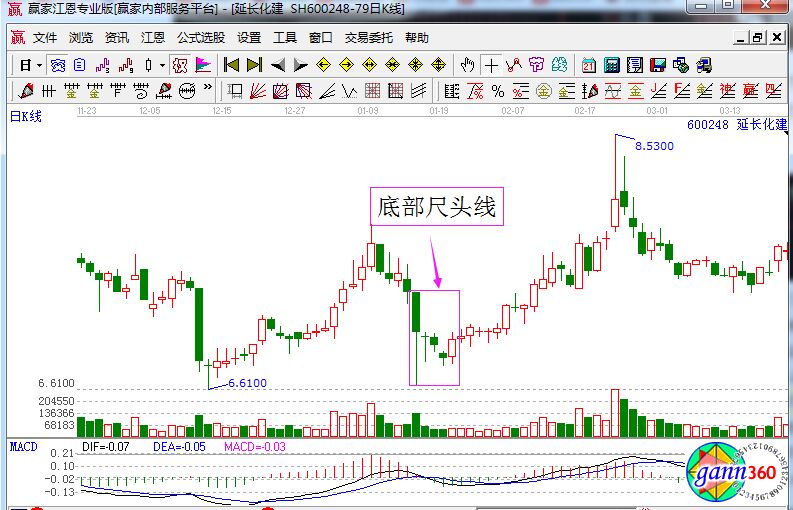Select the Gann fan lines tool
Image resolution: width=793 pixels, height=510 pixels.
click(257, 91)
